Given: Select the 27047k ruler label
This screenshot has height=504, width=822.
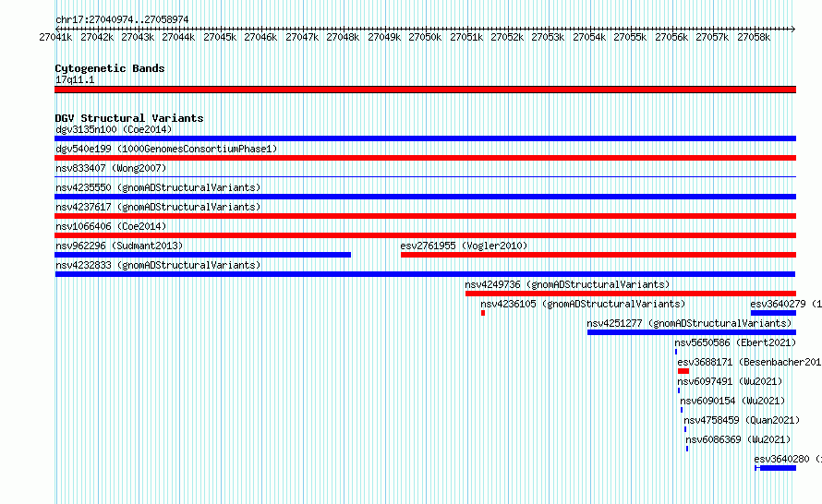Looking at the screenshot, I should click(302, 37).
